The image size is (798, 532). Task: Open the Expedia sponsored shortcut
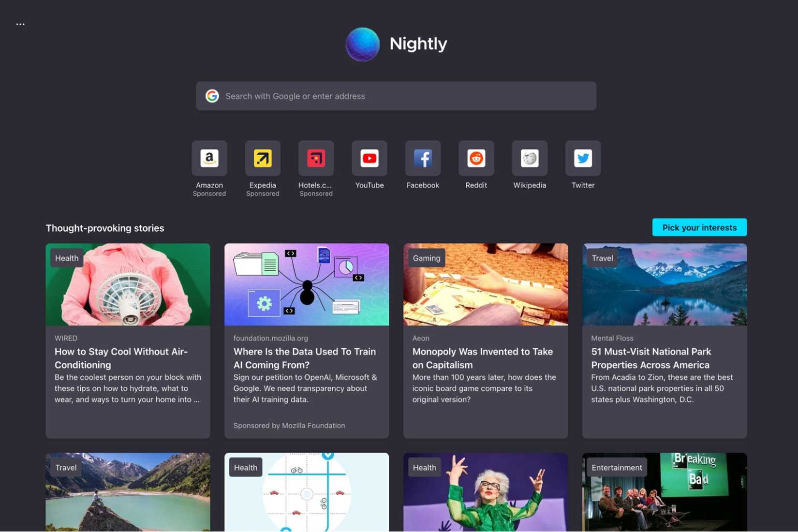tap(263, 158)
